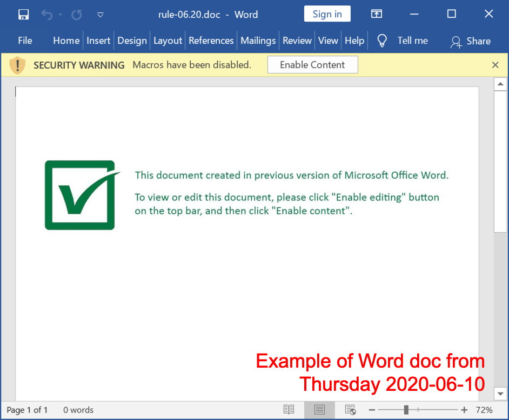
Task: Click the green checkmark image in document
Action: tap(82, 195)
